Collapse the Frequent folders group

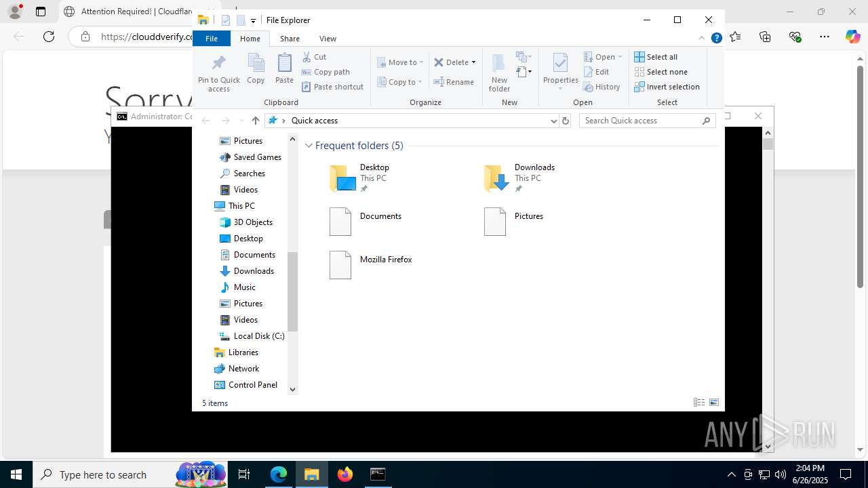pyautogui.click(x=309, y=146)
